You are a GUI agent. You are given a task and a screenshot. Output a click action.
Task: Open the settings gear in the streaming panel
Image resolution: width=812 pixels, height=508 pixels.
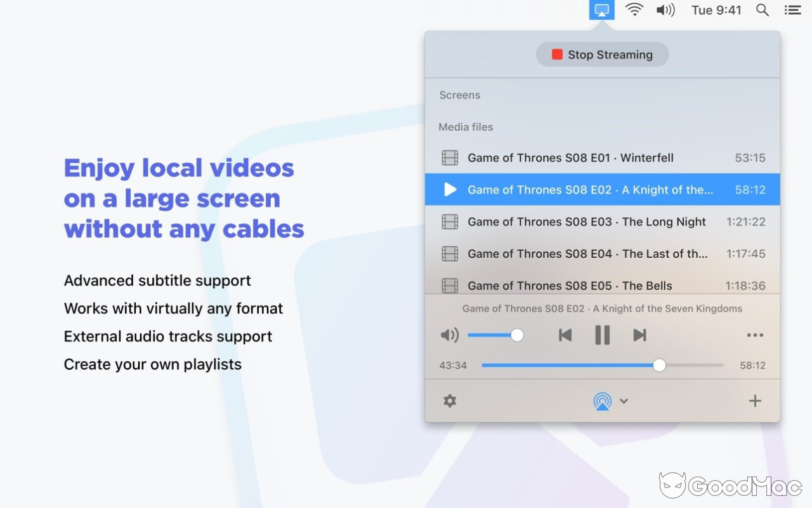click(x=450, y=401)
